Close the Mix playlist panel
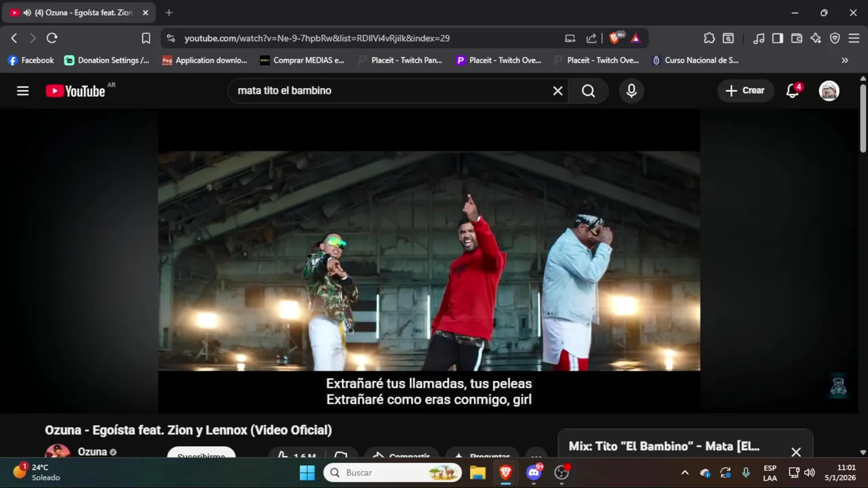This screenshot has width=868, height=488. click(796, 451)
